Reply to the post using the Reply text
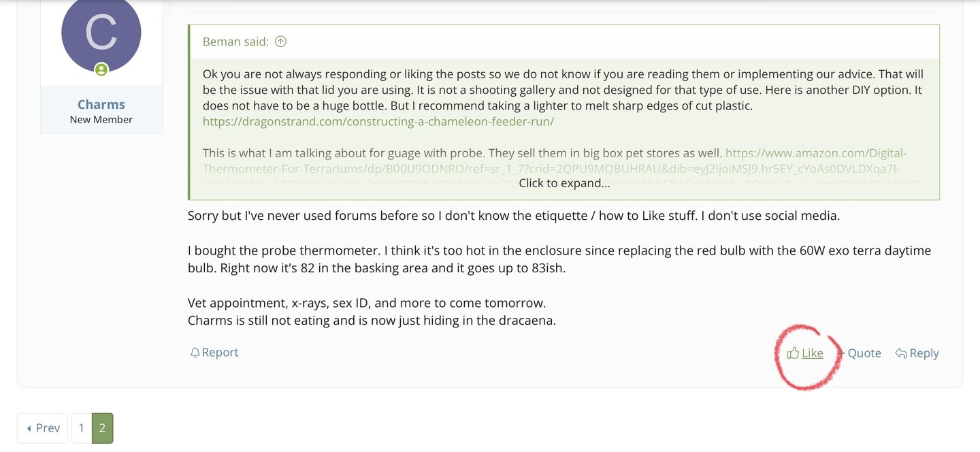This screenshot has width=980, height=452. pyautogui.click(x=924, y=353)
